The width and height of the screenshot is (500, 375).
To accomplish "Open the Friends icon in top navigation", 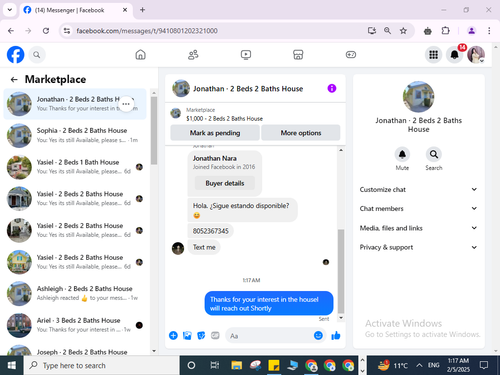I will coord(193,55).
